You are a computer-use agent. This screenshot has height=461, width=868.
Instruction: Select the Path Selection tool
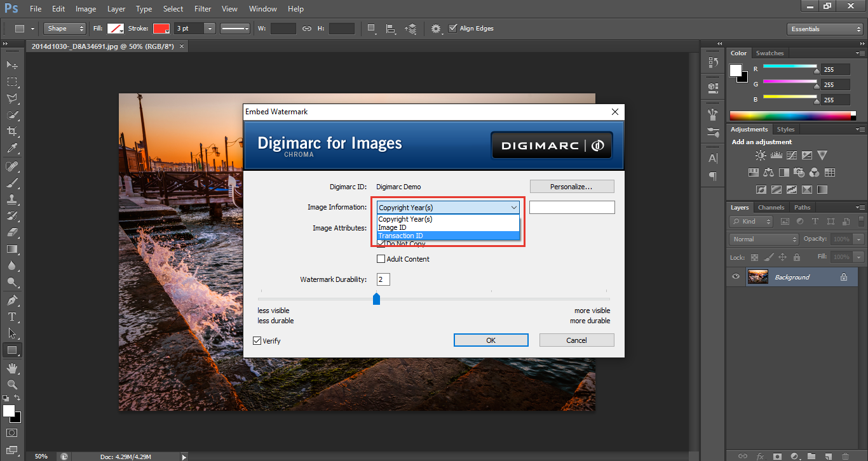(12, 333)
